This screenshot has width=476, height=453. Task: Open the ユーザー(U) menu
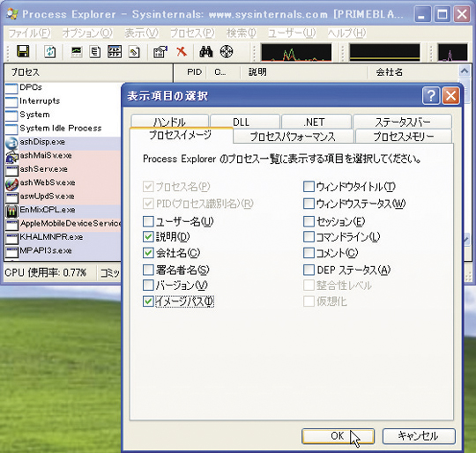click(x=292, y=33)
